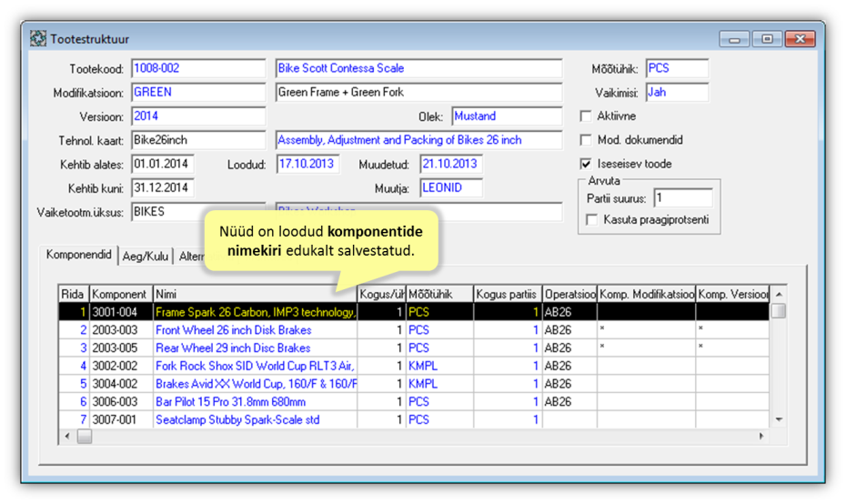Viewport: 846px width, 504px height.
Task: Select the Front Wheel 26 inch Disk Brakes row
Action: point(233,330)
